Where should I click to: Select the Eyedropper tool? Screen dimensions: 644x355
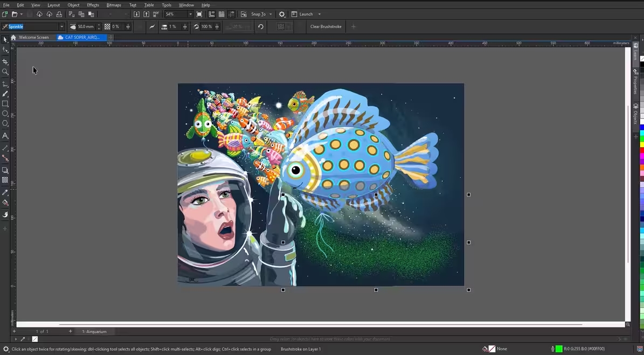(5, 192)
